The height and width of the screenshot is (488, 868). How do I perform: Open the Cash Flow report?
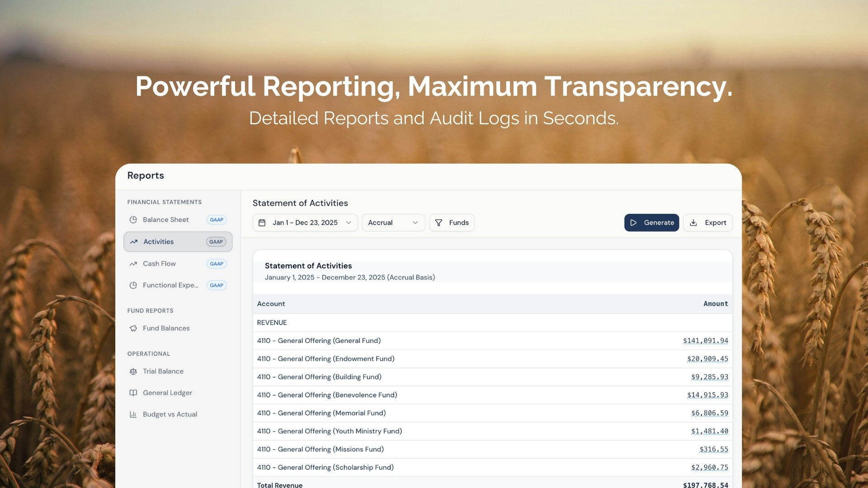pos(159,263)
